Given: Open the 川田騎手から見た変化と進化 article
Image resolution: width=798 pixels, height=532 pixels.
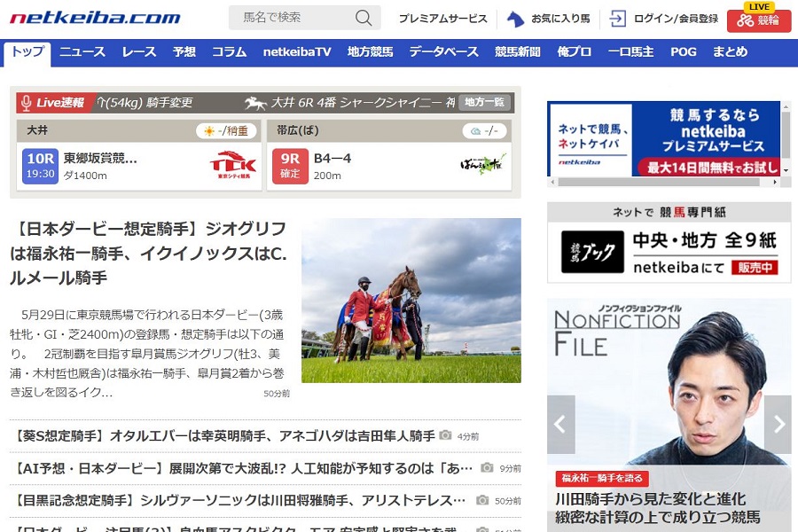Looking at the screenshot, I should [658, 507].
